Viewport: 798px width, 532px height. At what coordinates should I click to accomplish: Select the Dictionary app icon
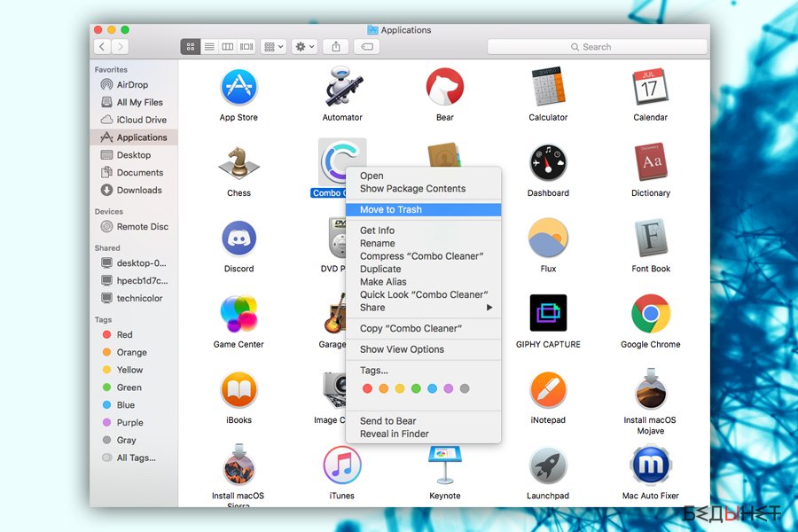(x=651, y=162)
